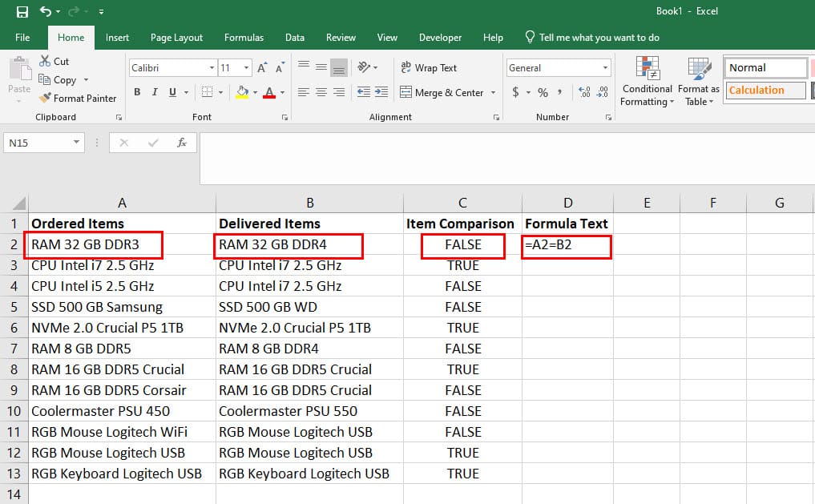Toggle Wrap Text

coord(429,67)
